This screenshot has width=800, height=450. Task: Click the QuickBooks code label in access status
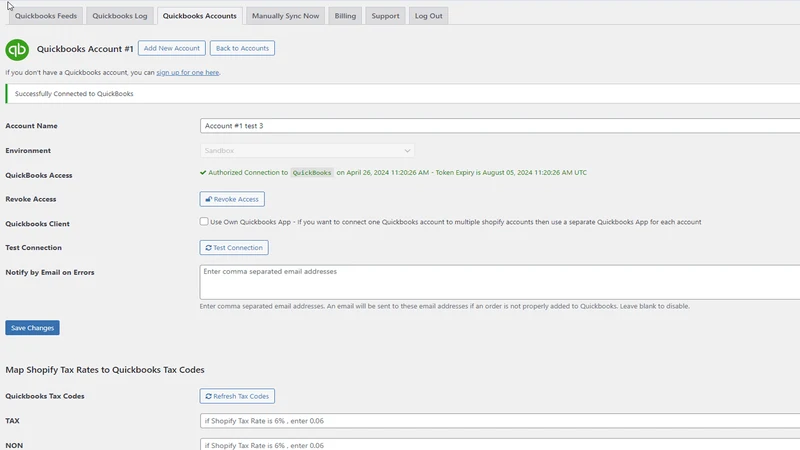(x=312, y=172)
